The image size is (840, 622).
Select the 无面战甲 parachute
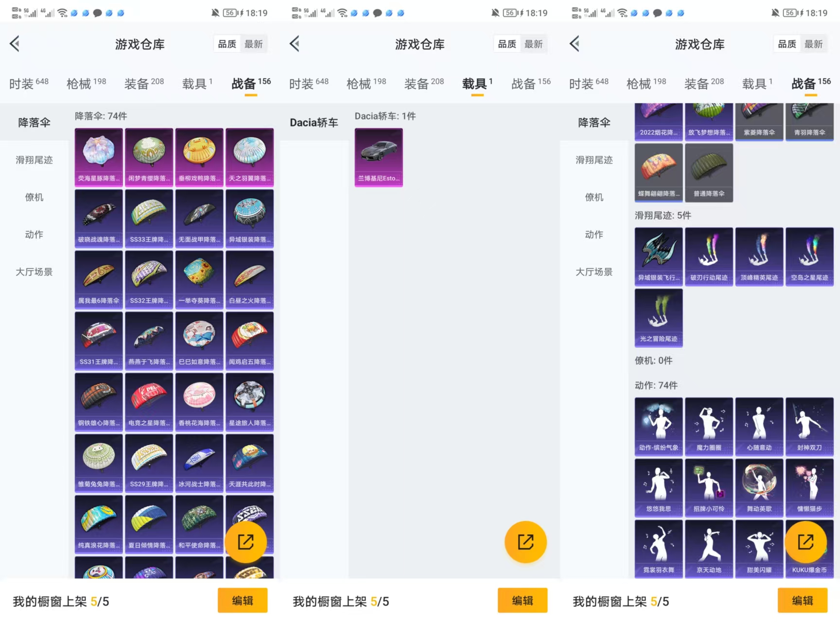click(199, 219)
